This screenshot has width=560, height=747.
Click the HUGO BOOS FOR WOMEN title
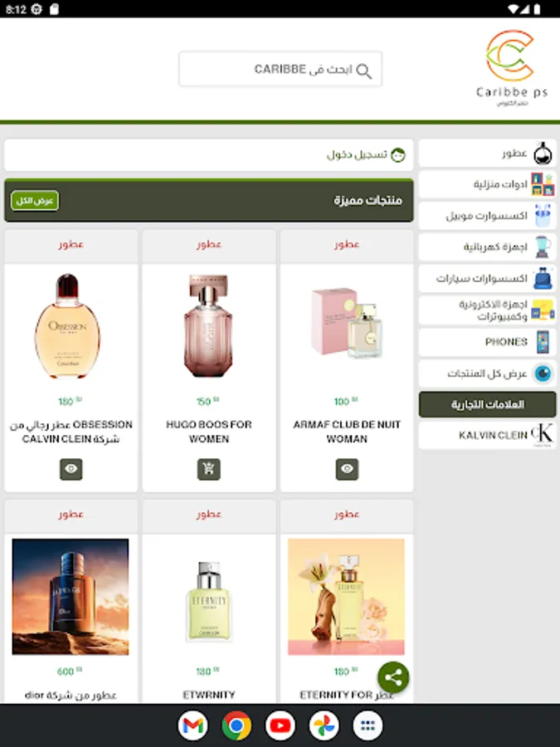point(208,432)
